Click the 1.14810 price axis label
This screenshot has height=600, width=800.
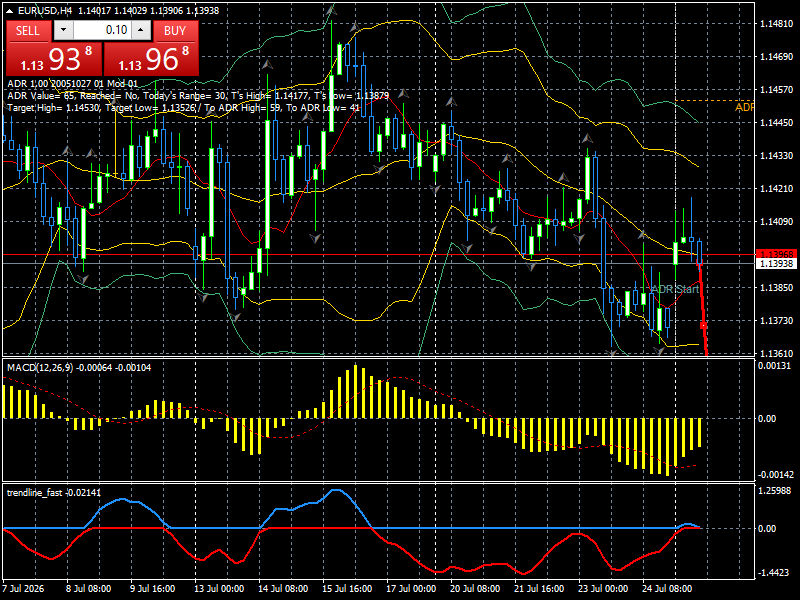click(777, 23)
